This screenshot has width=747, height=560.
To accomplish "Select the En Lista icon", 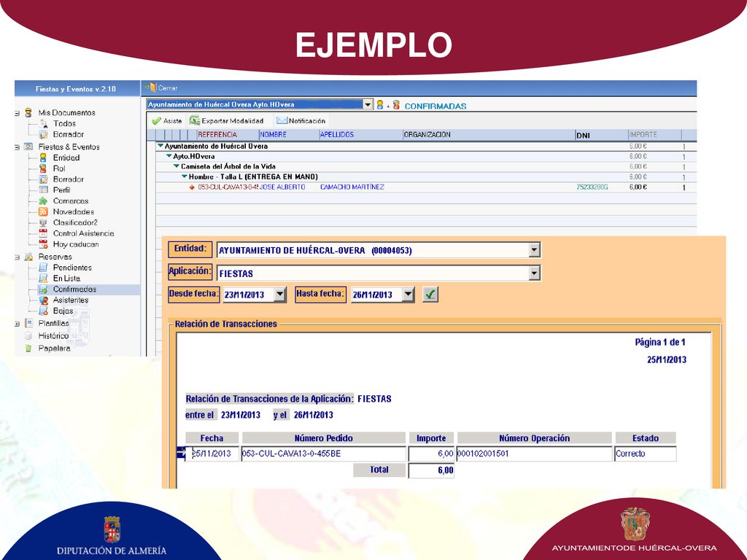I will click(x=43, y=278).
